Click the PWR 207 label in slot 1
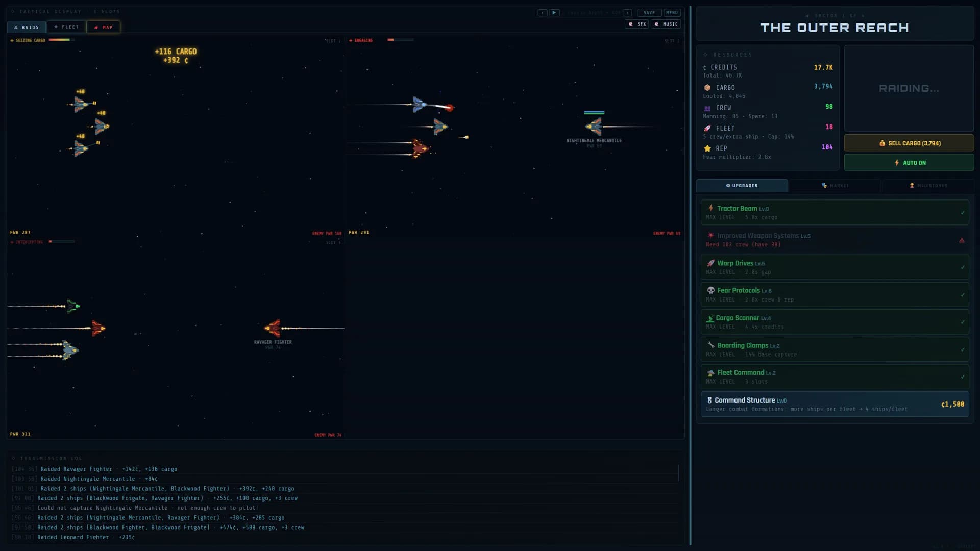The height and width of the screenshot is (551, 980). 20,233
